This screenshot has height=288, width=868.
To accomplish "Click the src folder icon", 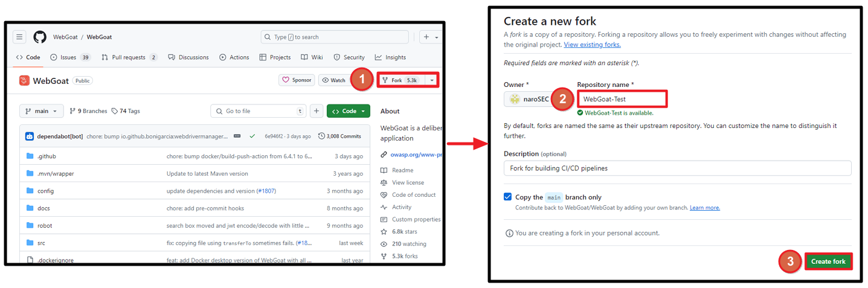I will [30, 243].
